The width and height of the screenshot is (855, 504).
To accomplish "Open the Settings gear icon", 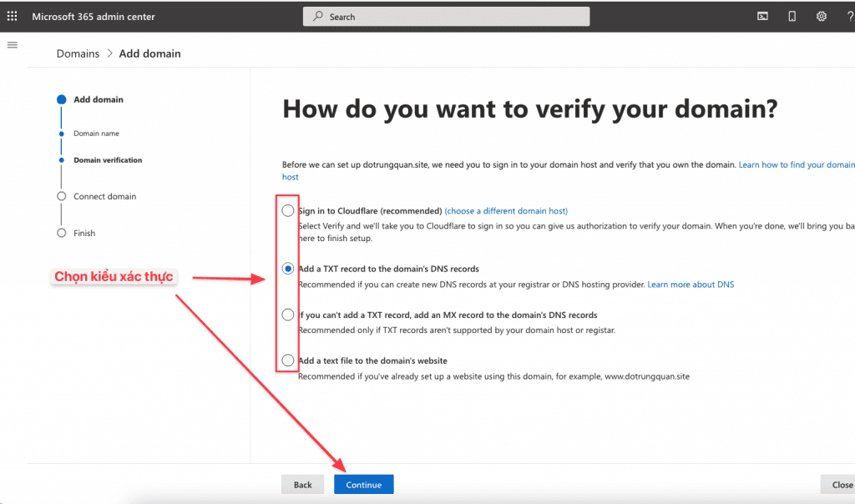I will coord(822,17).
